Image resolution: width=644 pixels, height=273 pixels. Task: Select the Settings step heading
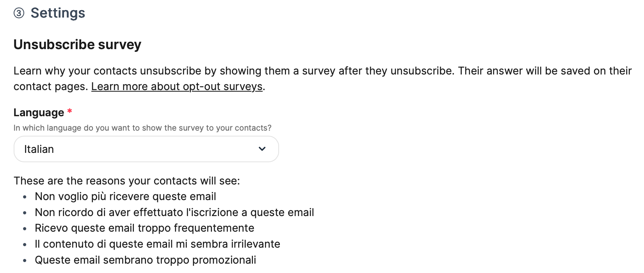click(x=58, y=13)
